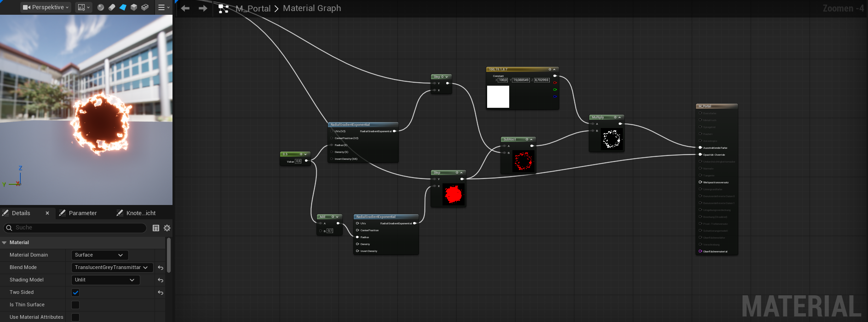Viewport: 868px width, 322px height.
Task: Uncheck the Two Sided checkbox
Action: pos(75,293)
